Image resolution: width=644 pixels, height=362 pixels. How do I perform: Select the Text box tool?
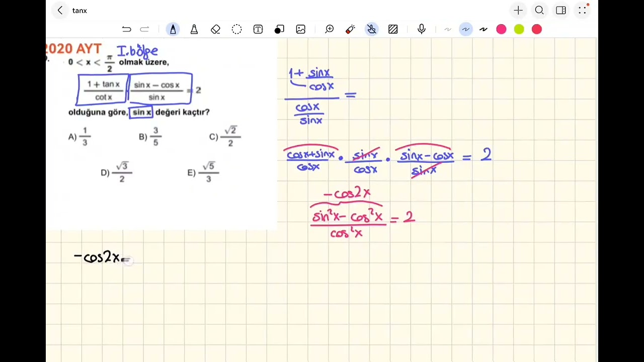tap(258, 30)
